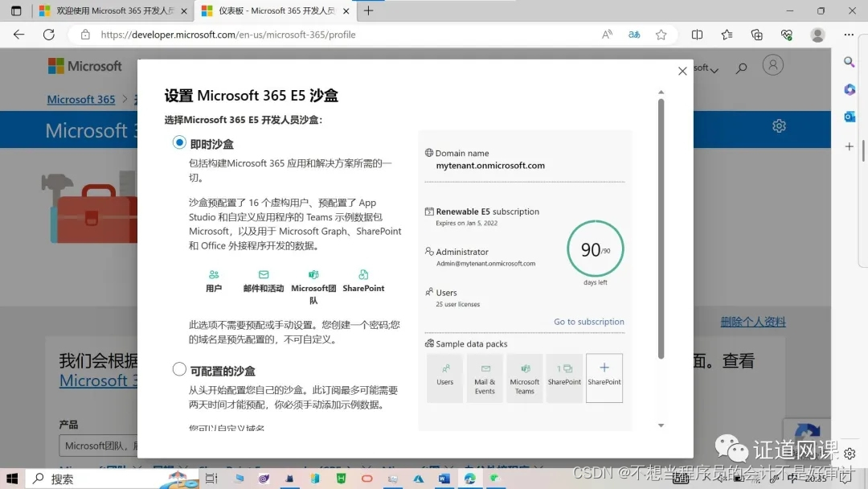Click the Microsoft logo in header
The image size is (868, 489).
(84, 66)
